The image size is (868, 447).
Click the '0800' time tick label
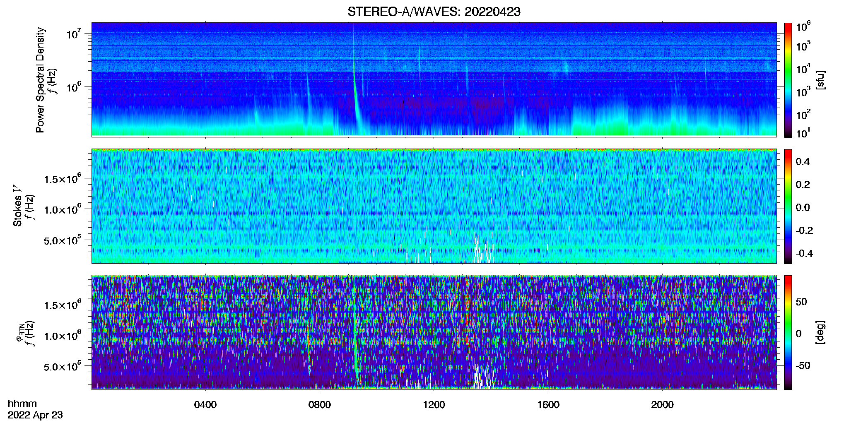pyautogui.click(x=320, y=405)
